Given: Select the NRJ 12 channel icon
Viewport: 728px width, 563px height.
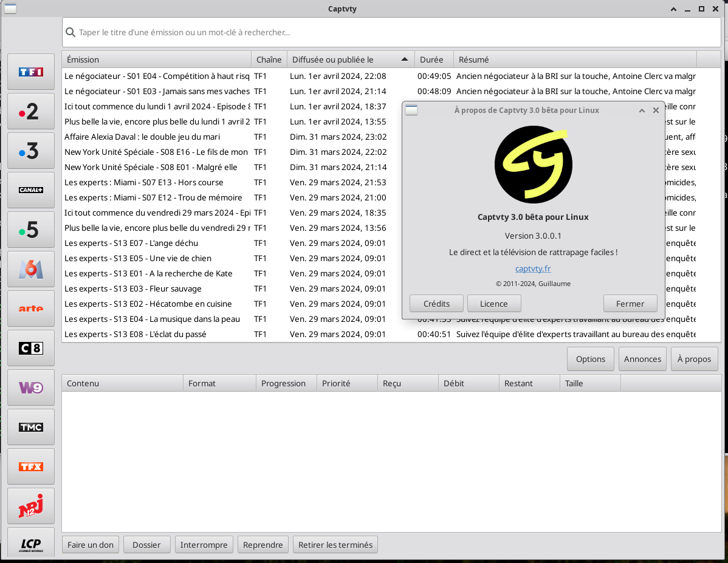Looking at the screenshot, I should click(31, 506).
